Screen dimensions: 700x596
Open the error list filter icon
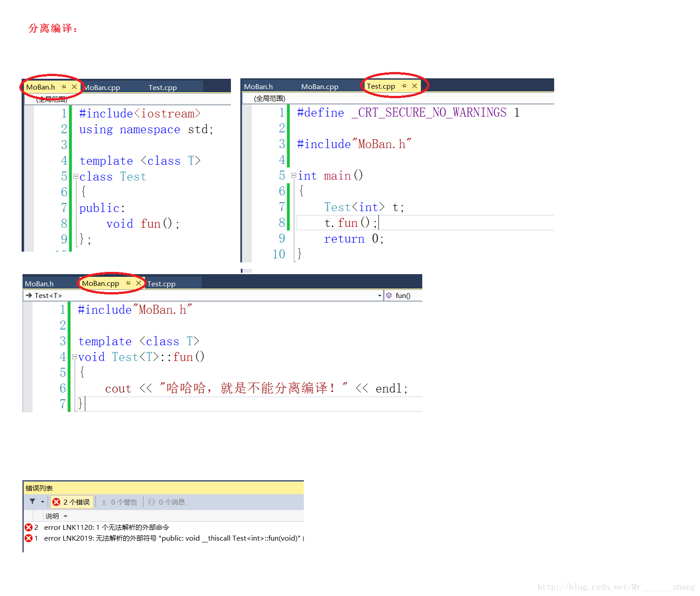point(32,501)
